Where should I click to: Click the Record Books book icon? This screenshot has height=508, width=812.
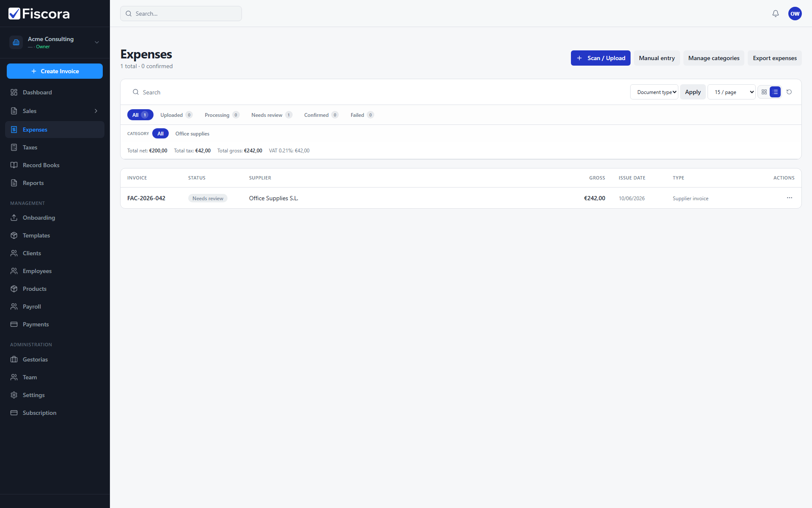pos(14,165)
